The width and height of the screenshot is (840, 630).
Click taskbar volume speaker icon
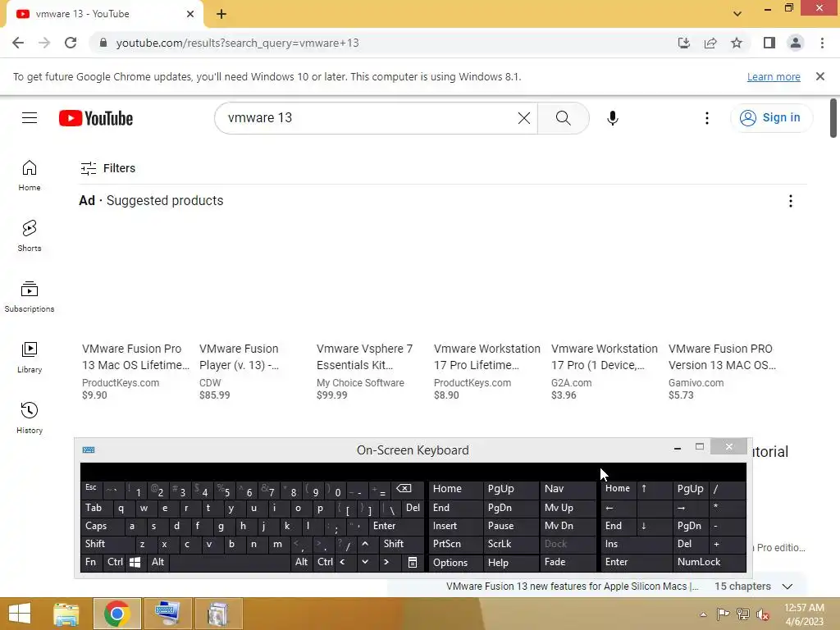point(762,614)
